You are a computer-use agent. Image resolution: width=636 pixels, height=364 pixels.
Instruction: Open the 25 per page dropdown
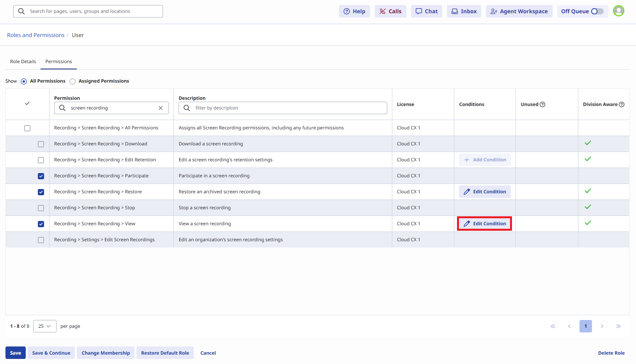[x=45, y=326]
